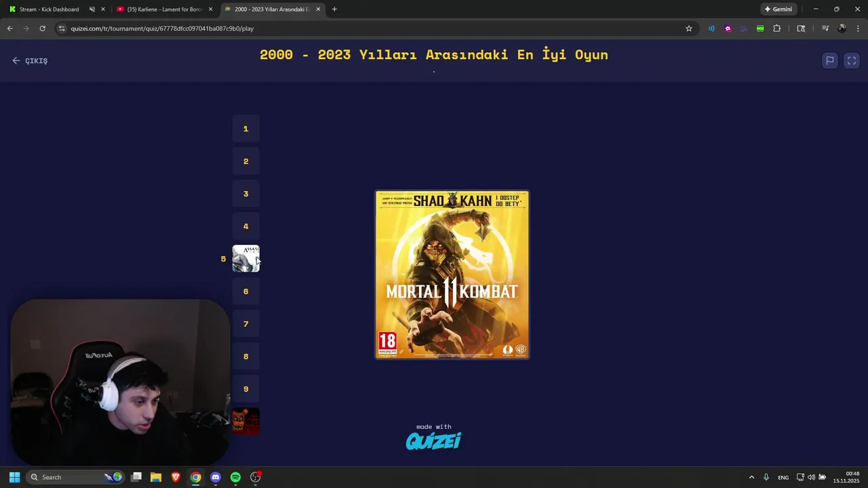The width and height of the screenshot is (868, 488).
Task: Reload the quizei page
Action: (x=42, y=28)
